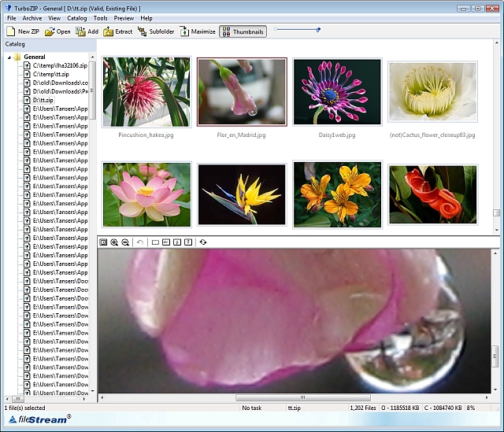The image size is (504, 432).
Task: Open the Archive menu
Action: [32, 18]
